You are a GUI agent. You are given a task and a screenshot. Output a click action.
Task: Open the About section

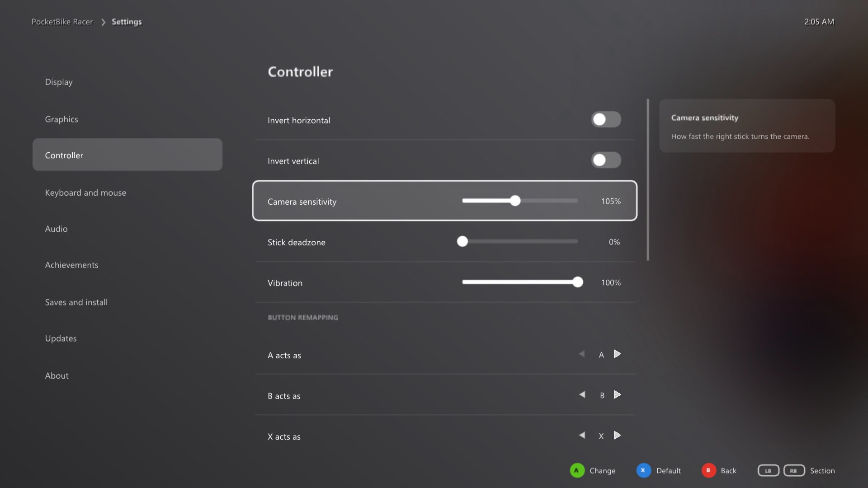pos(127,375)
